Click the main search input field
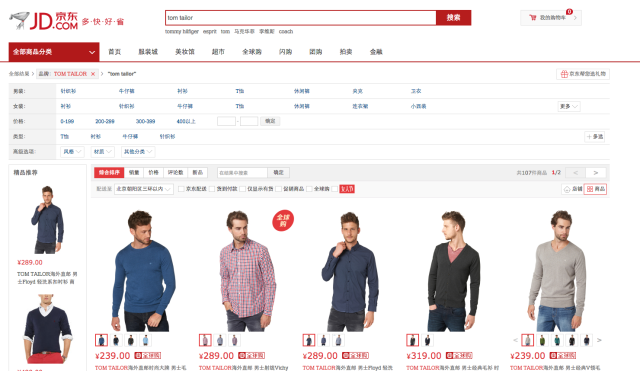Viewport: 640px width, 371px height. coord(301,18)
